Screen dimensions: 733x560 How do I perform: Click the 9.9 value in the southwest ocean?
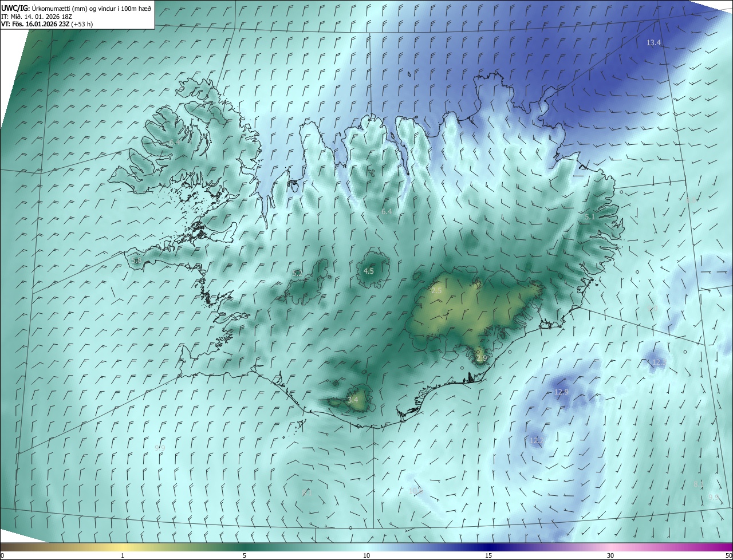[x=160, y=448]
